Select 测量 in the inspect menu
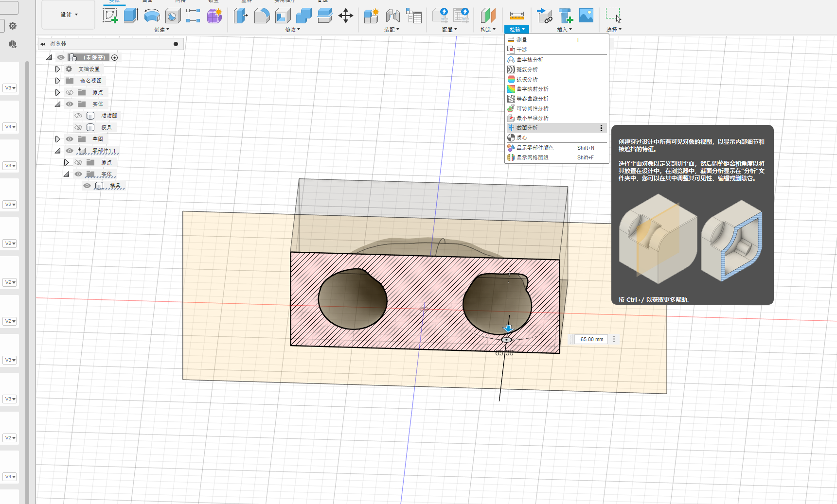Viewport: 837px width, 504px height. (521, 40)
